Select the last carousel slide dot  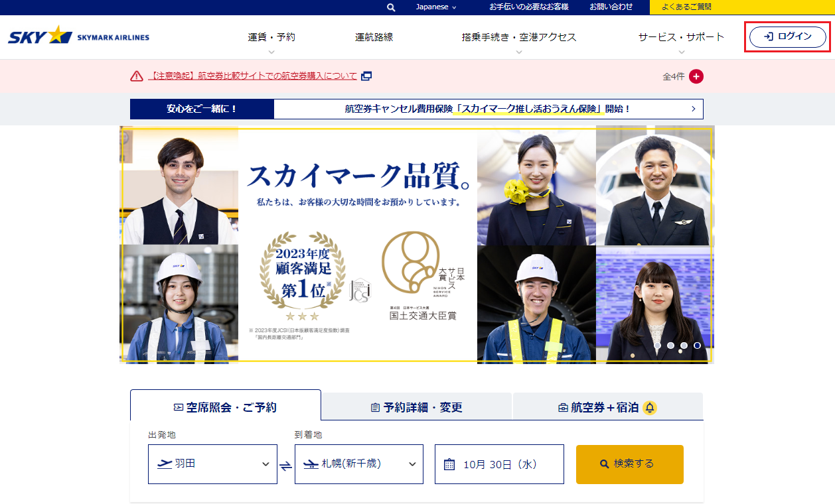click(697, 346)
